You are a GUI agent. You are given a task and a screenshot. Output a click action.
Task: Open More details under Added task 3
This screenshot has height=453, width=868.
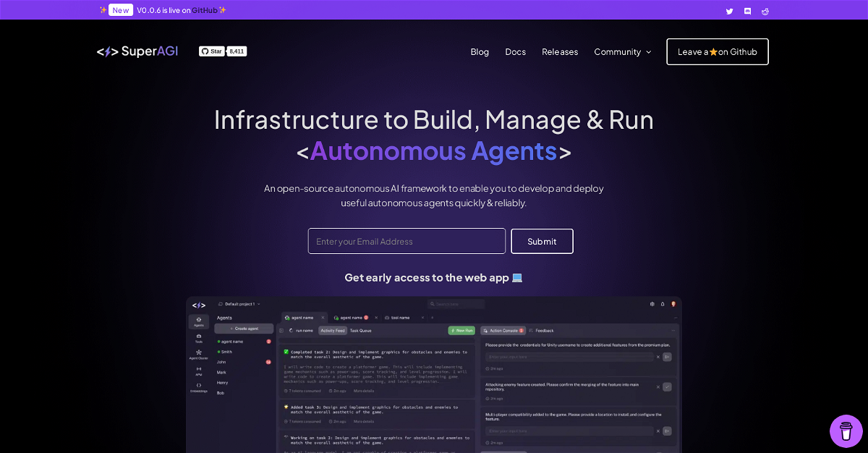pyautogui.click(x=364, y=421)
